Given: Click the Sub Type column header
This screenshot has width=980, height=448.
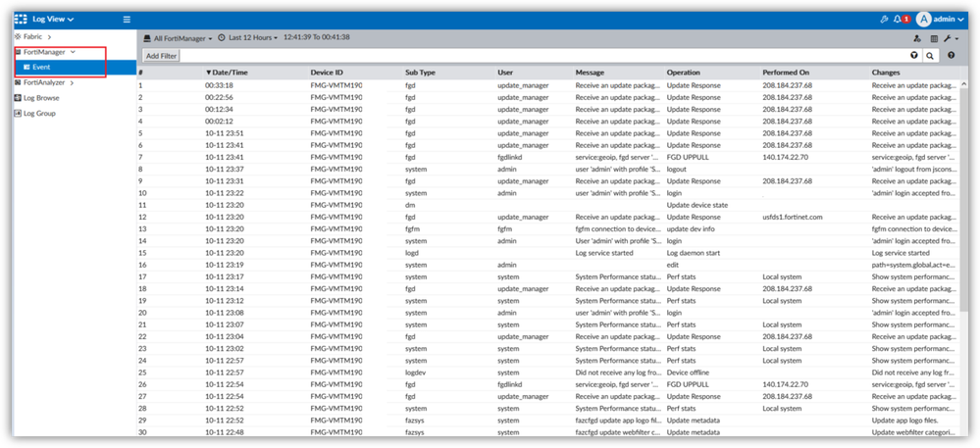Looking at the screenshot, I should 420,73.
